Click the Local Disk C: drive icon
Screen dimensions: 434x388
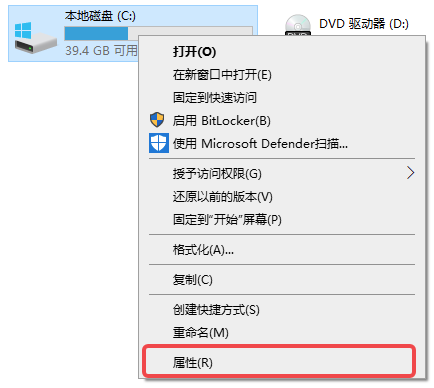pyautogui.click(x=35, y=38)
